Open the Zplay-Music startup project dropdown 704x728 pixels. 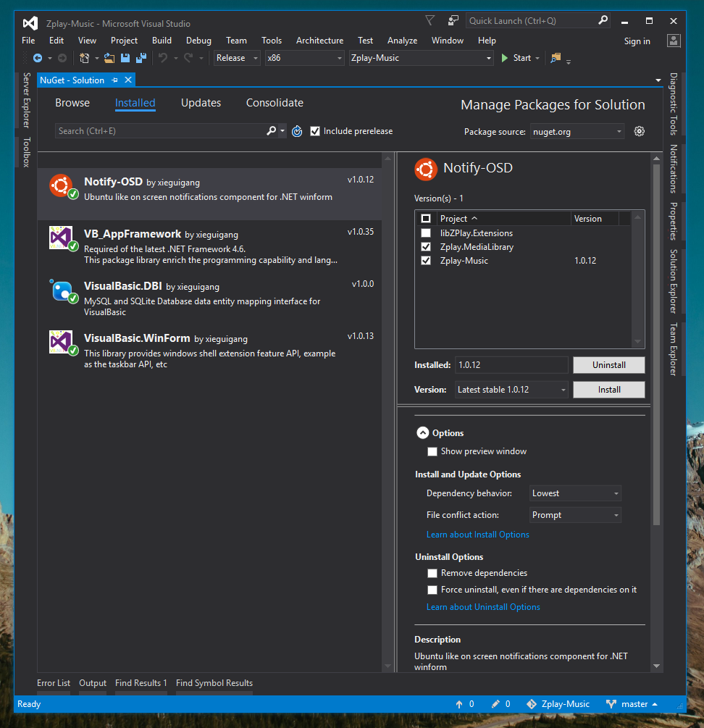(421, 58)
